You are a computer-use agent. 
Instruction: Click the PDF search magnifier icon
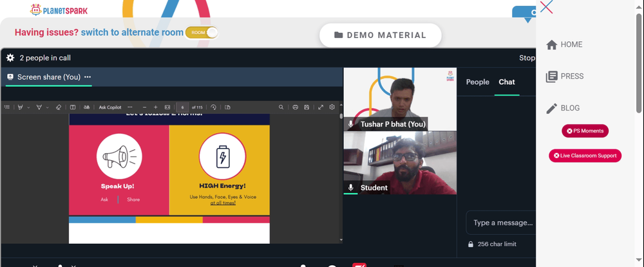[x=281, y=107]
